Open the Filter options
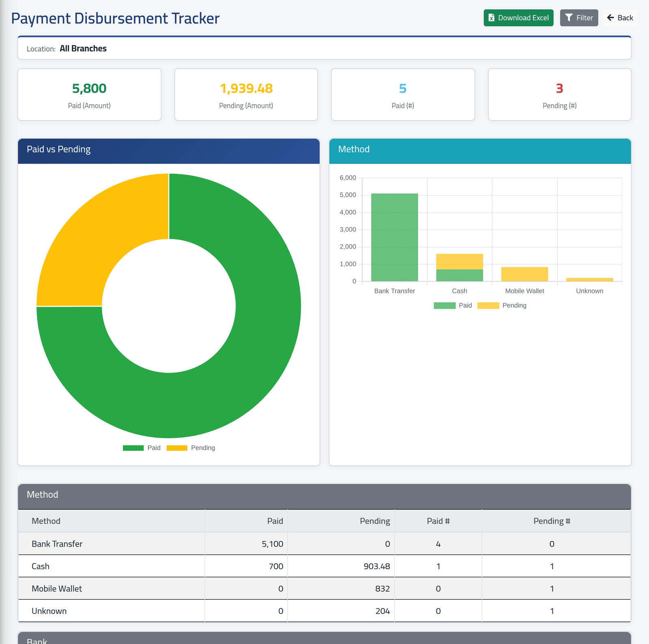 [579, 18]
